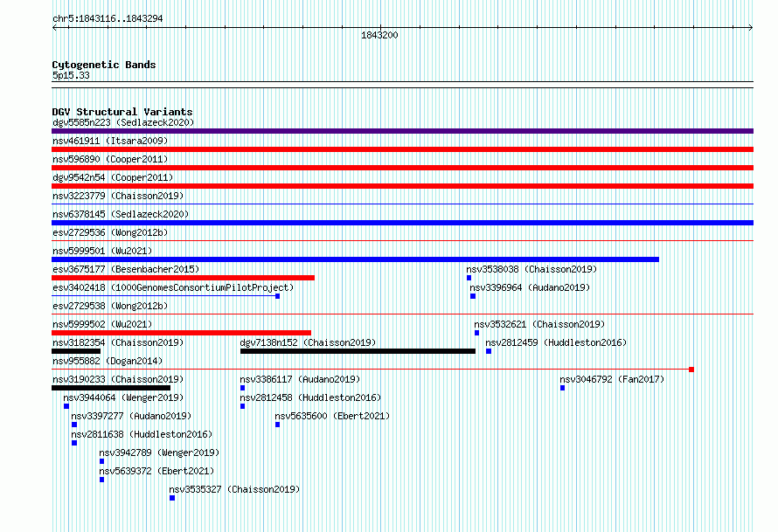778x532 pixels.
Task: Open nsv3386117 (Audano2019) label
Action: pyautogui.click(x=300, y=379)
